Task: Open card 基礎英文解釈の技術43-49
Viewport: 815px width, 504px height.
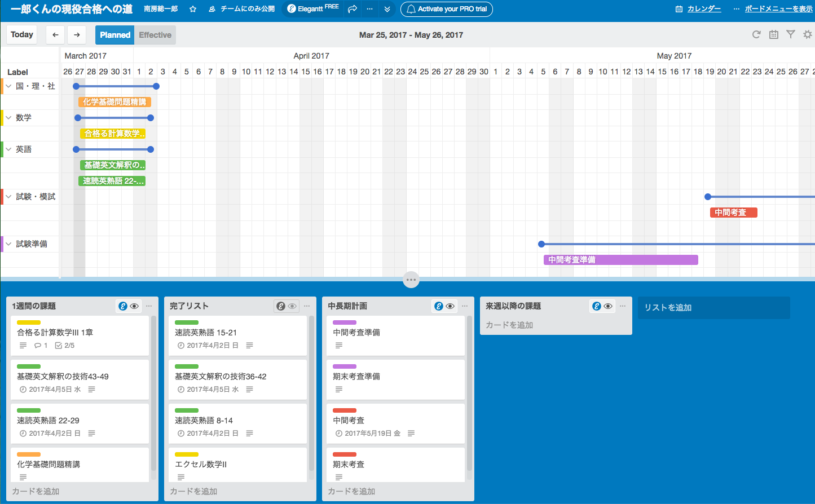Action: tap(80, 379)
